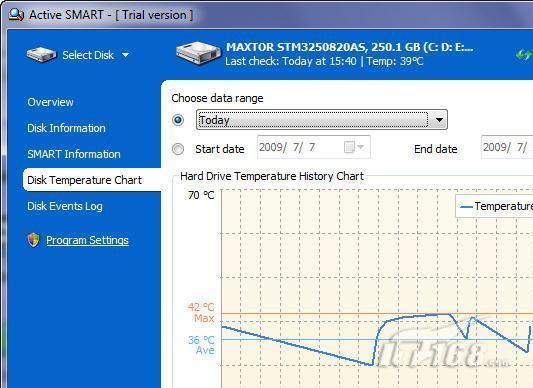The image size is (533, 388).
Task: Select the Today data range radio button
Action: click(x=178, y=120)
